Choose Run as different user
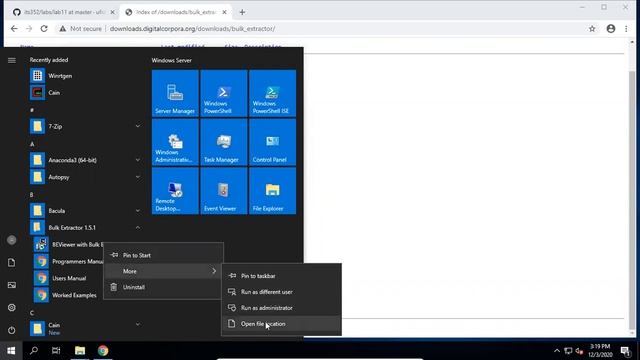 point(282,292)
